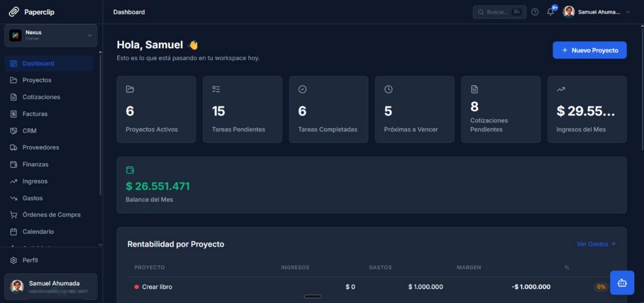Click the Perfil gear icon
Image resolution: width=644 pixels, height=303 pixels.
[14, 260]
